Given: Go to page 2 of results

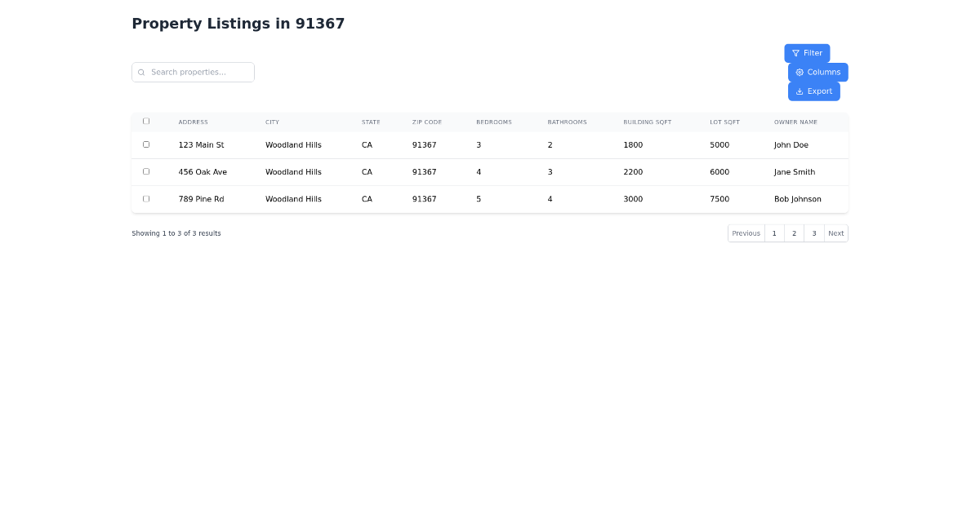Looking at the screenshot, I should (794, 233).
